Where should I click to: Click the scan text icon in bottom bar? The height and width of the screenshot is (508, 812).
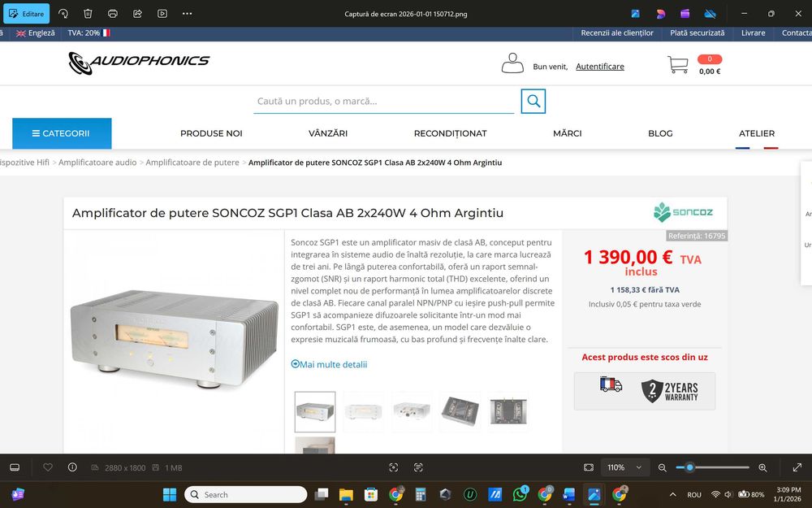coord(418,467)
